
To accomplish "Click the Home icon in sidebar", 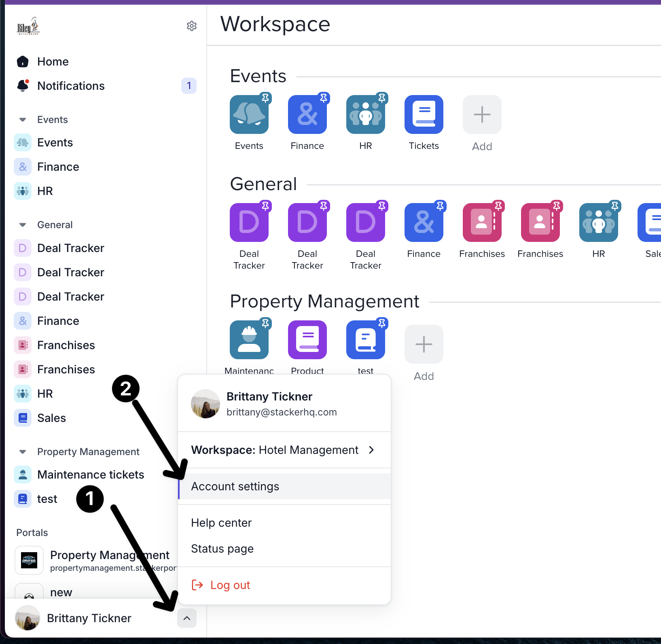I will click(x=23, y=61).
